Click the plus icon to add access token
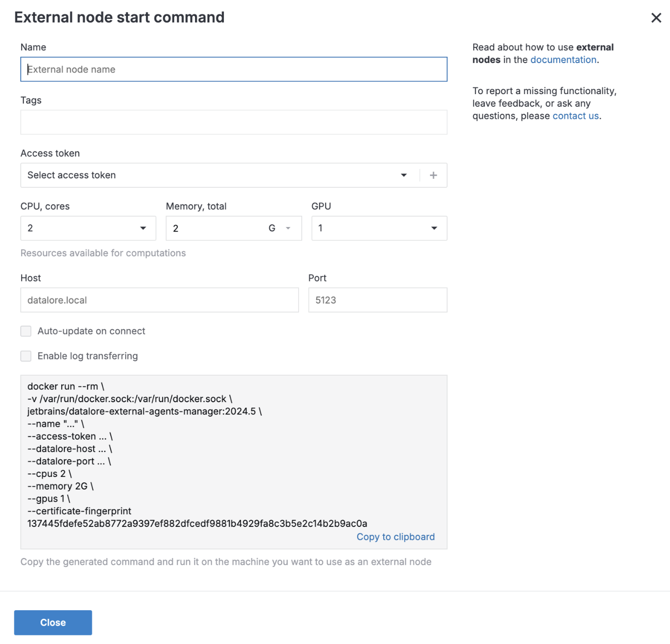 tap(433, 175)
